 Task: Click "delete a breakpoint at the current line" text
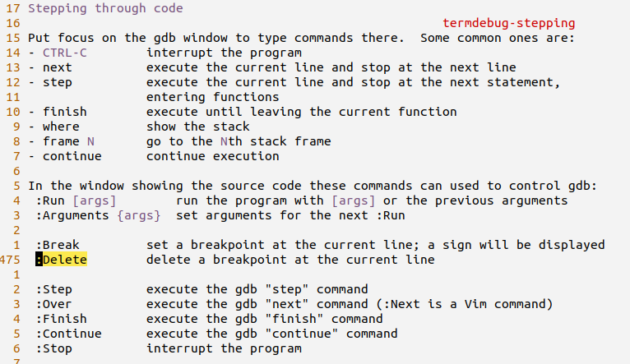[290, 260]
